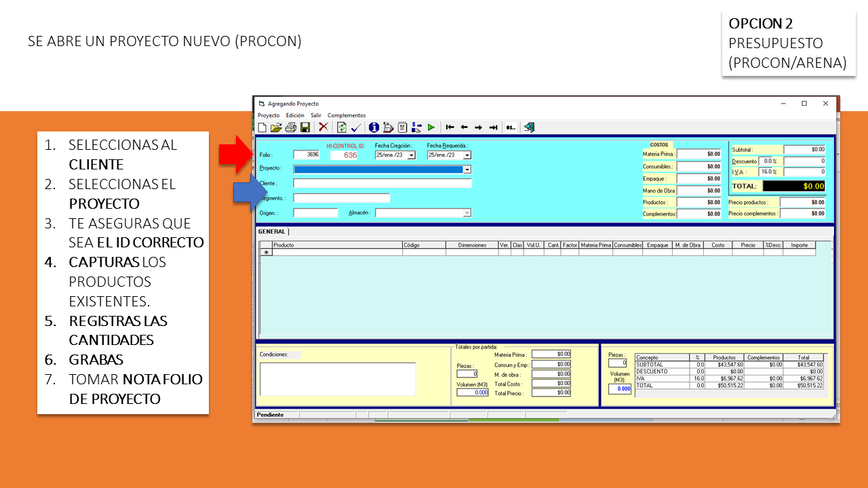Open the blue information icon

[x=374, y=127]
